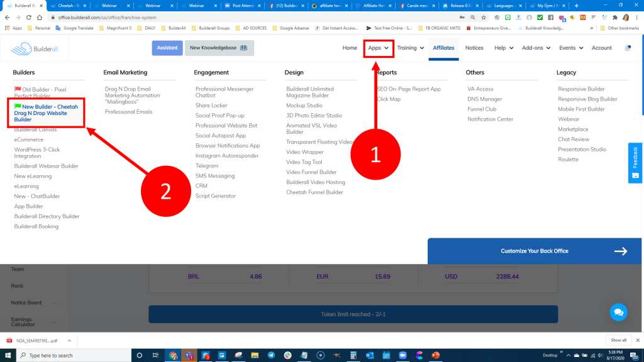Click the Assistant button

167,48
